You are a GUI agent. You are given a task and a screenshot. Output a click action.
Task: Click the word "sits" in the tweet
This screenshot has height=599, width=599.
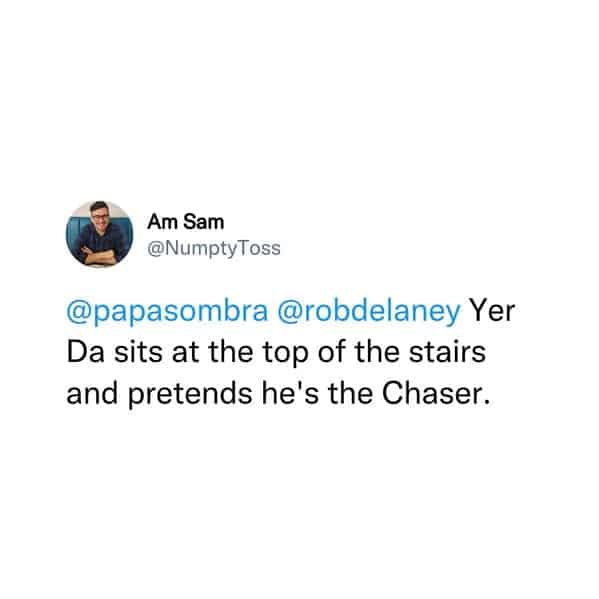[x=138, y=351]
